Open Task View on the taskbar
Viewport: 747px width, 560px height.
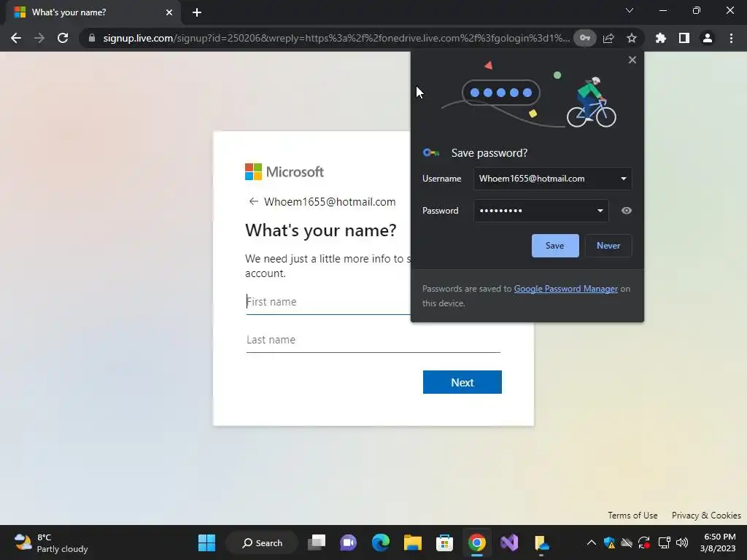[x=317, y=542]
